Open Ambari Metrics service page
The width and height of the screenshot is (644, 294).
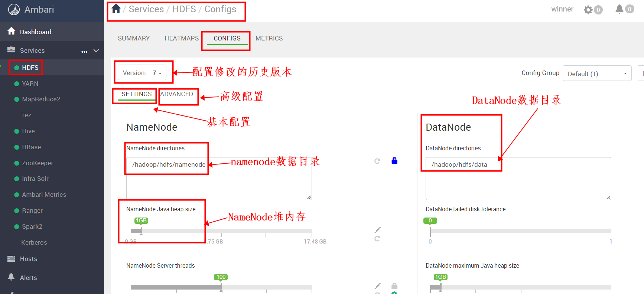tap(44, 195)
